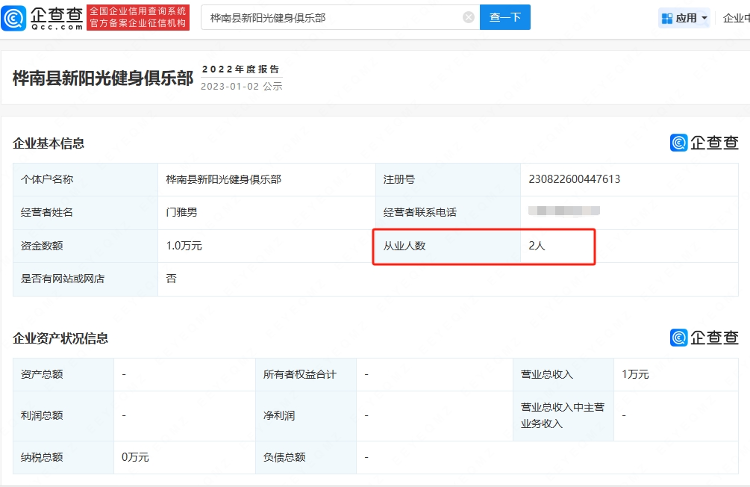Click the 企业资产状况信息 section heading

tap(60, 339)
